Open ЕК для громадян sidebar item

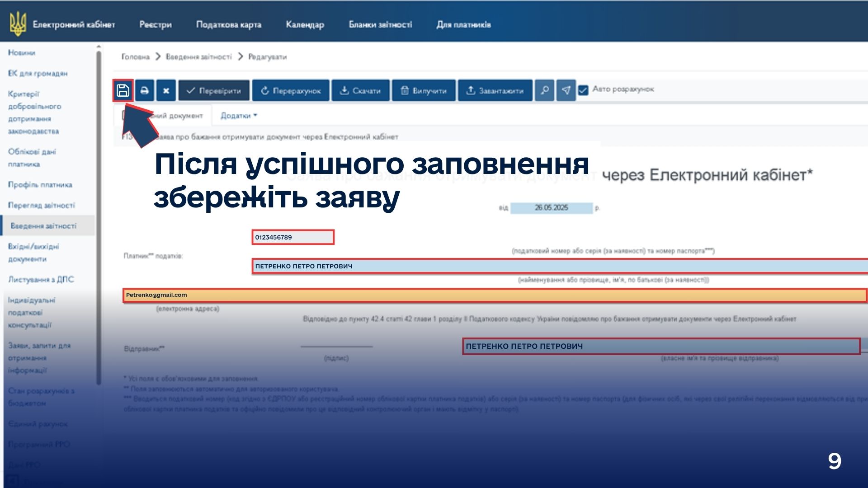click(x=38, y=73)
